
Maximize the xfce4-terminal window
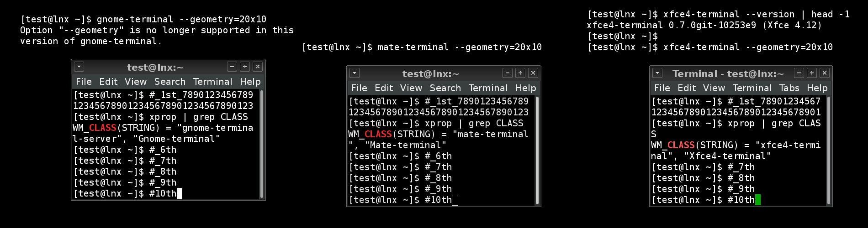[x=812, y=73]
